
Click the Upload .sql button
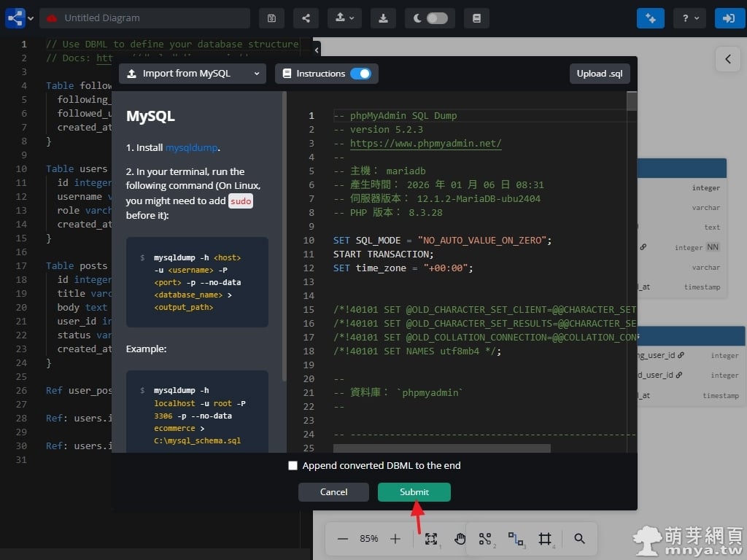[599, 74]
